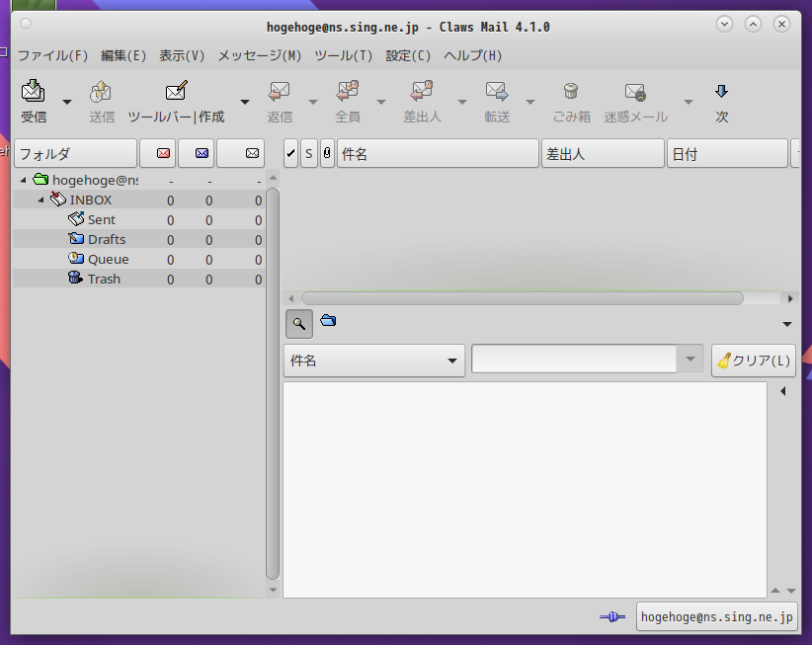The width and height of the screenshot is (812, 645).
Task: Toggle the quick search magnifier button
Action: point(298,324)
